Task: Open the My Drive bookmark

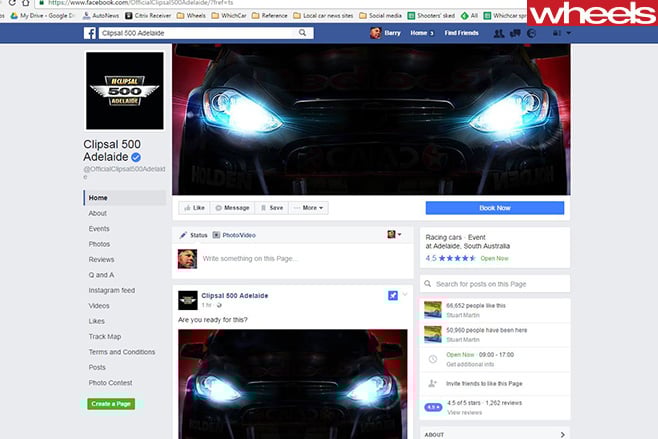Action: (42, 16)
